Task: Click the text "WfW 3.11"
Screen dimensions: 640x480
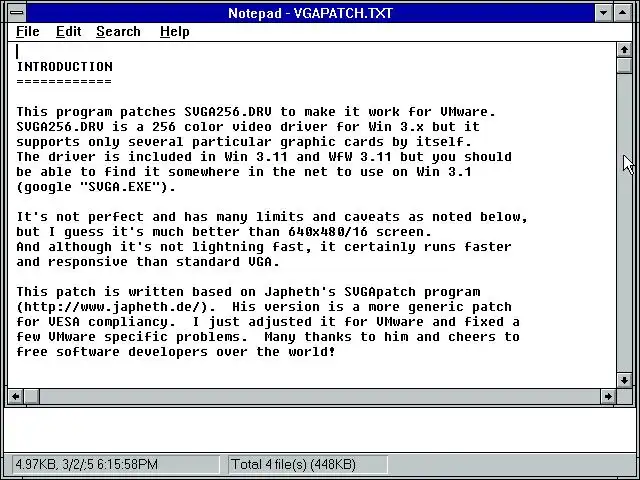Action: click(360, 157)
